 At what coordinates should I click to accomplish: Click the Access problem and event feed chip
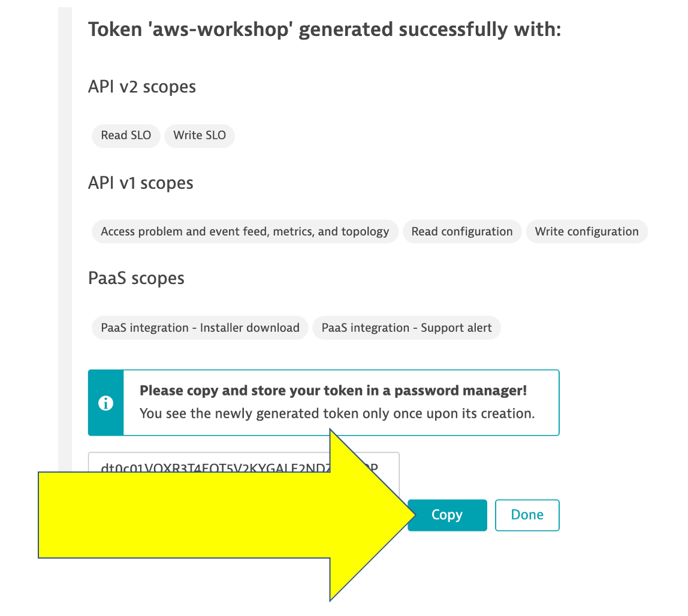pyautogui.click(x=245, y=231)
